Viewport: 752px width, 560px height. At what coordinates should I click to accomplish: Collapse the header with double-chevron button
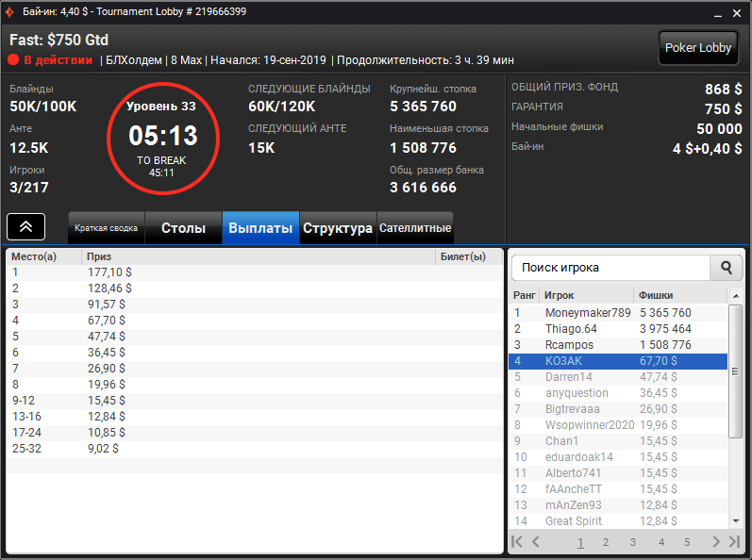pyautogui.click(x=25, y=226)
